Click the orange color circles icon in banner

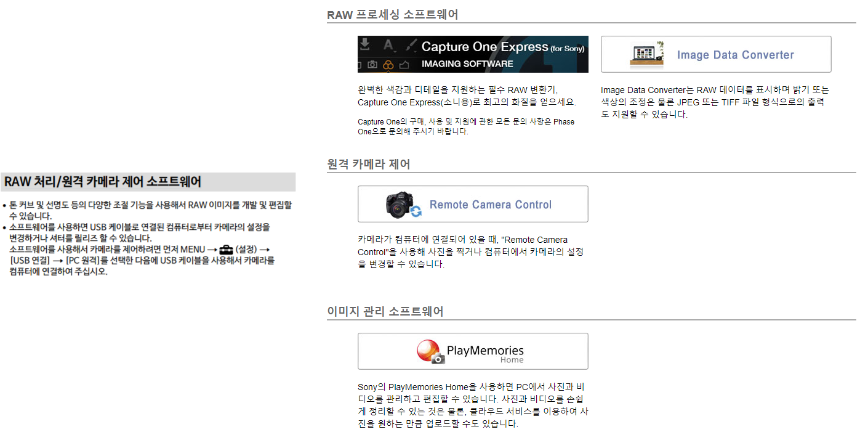pos(388,64)
